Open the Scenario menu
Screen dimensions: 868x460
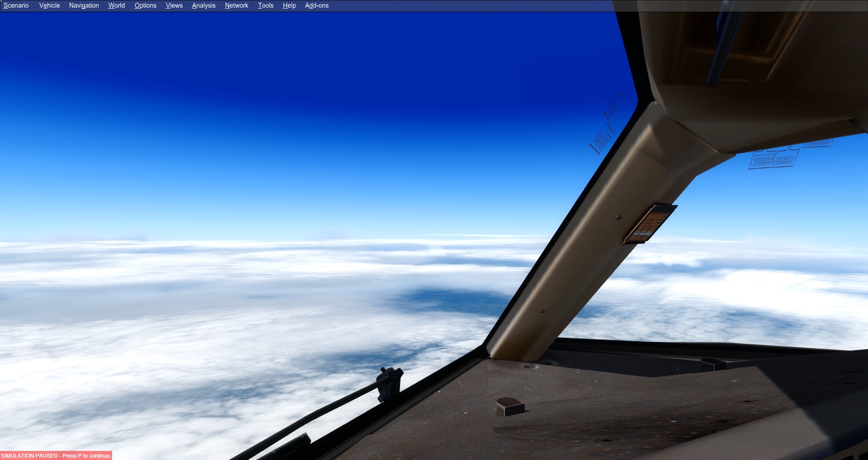pos(16,5)
